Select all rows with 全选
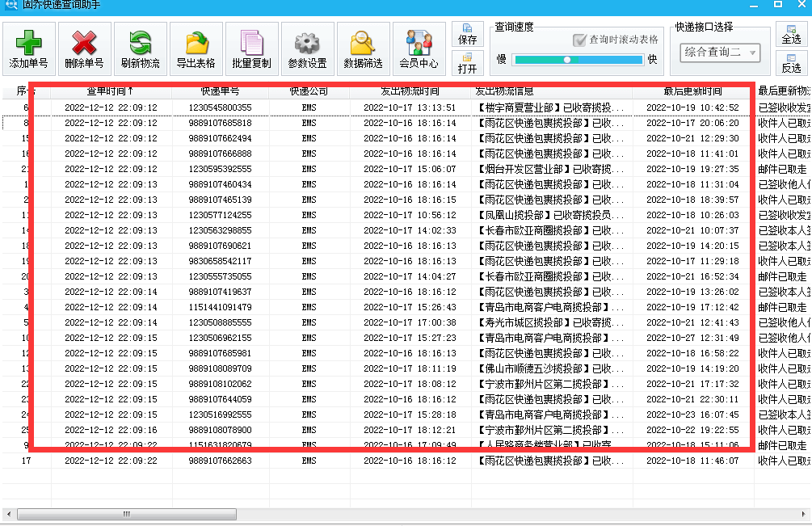Viewport: 812px width, 526px height. click(791, 34)
